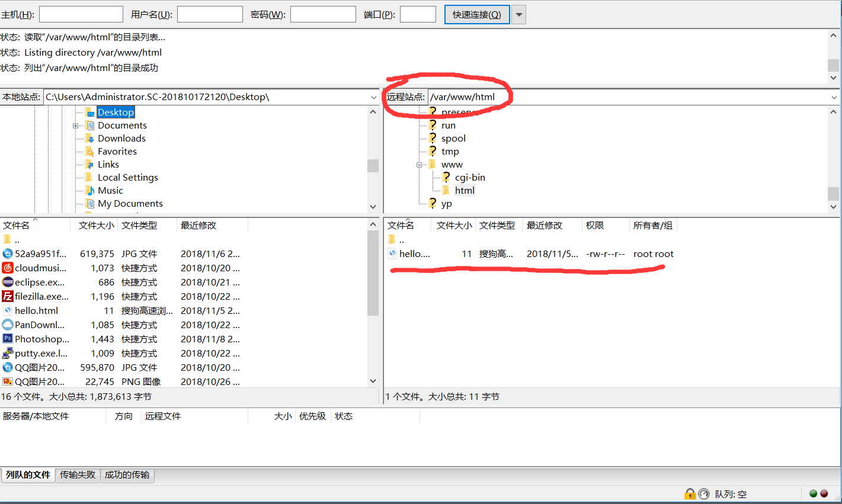The image size is (842, 504).
Task: Click the red activity indicator light
Action: pos(824,493)
